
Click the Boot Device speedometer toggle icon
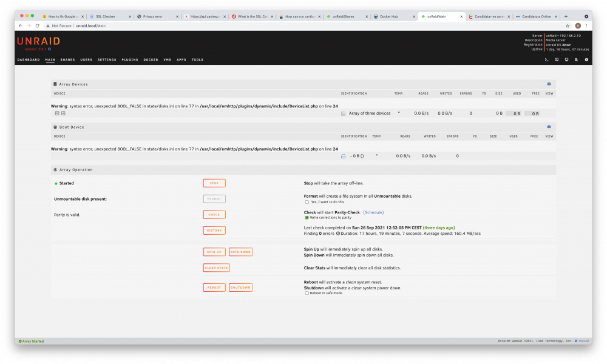[x=549, y=127]
